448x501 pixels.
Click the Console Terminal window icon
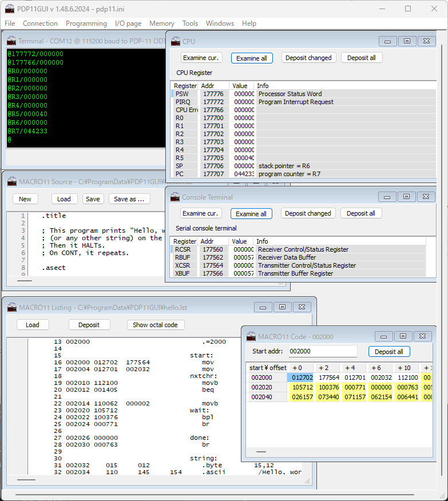175,197
